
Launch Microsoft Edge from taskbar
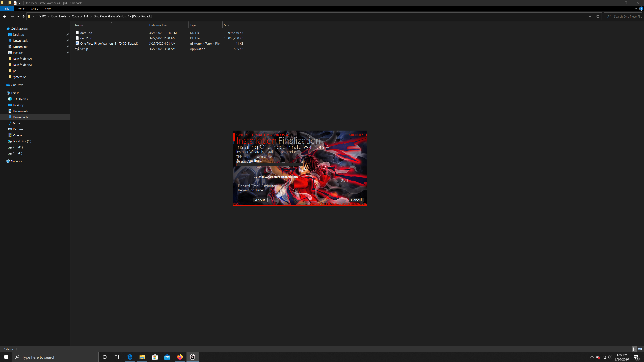tap(130, 357)
